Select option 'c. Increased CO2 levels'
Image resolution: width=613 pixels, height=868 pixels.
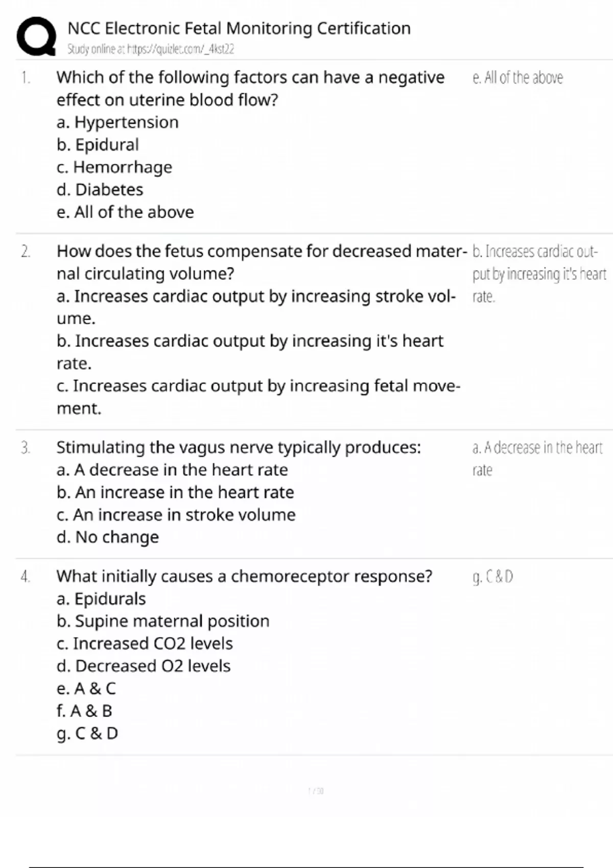[145, 643]
